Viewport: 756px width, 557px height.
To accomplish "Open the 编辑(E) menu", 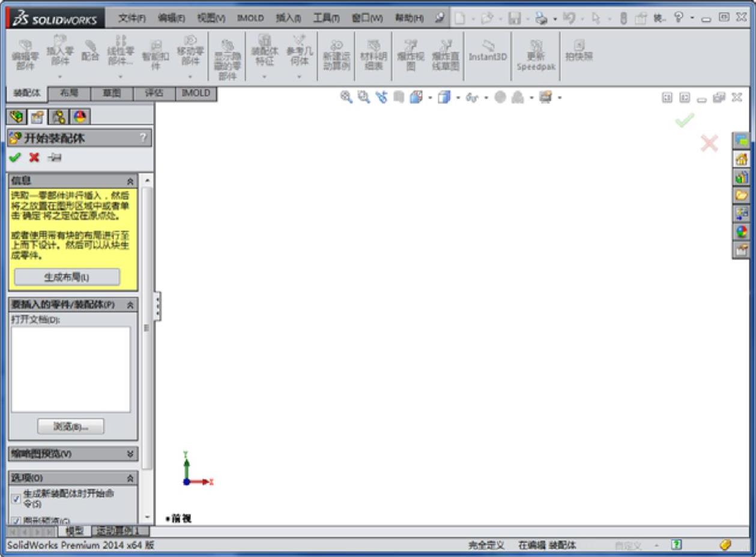I will [171, 19].
